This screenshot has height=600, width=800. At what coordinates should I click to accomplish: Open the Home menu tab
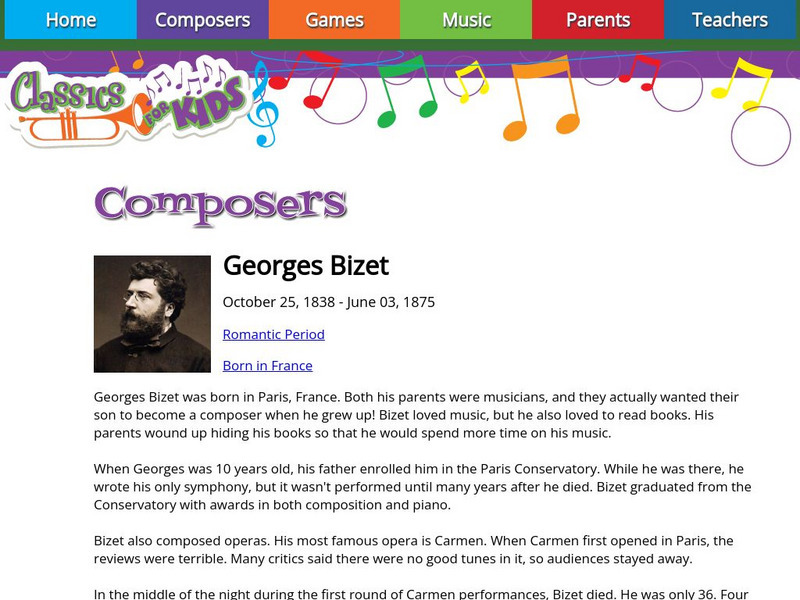coord(70,20)
